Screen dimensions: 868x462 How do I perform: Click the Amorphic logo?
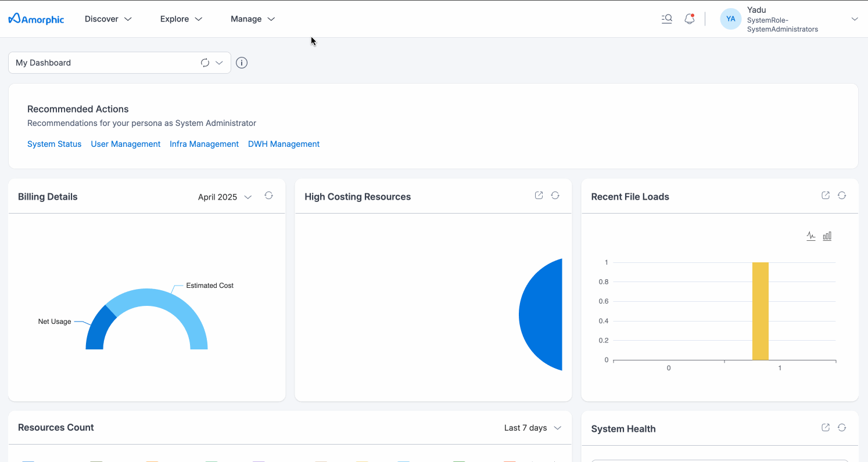pos(36,19)
